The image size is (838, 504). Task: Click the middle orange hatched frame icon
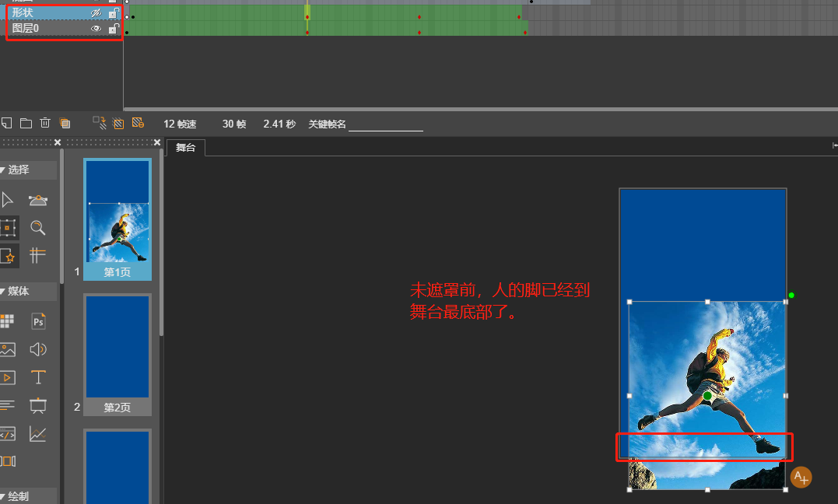(x=118, y=124)
